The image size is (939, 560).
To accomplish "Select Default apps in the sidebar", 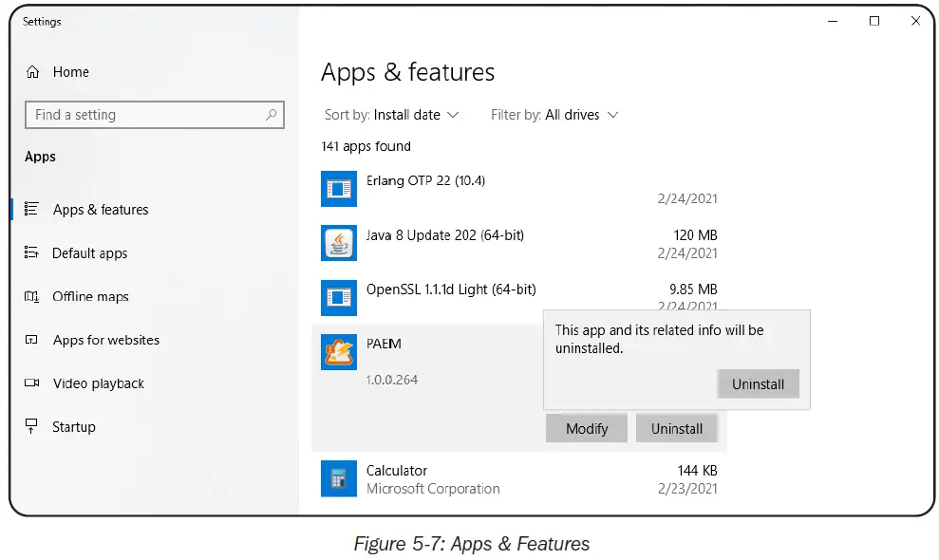I will point(90,252).
